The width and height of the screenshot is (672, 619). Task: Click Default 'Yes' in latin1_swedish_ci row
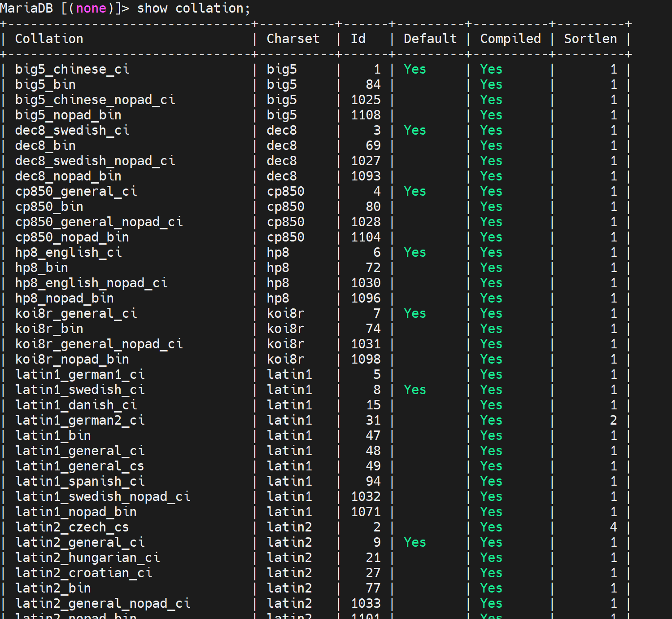(x=415, y=390)
